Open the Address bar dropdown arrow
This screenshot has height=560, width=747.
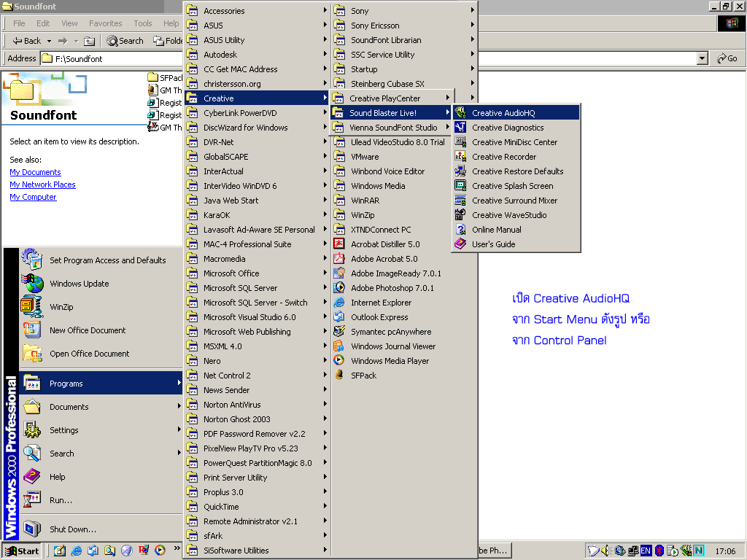(702, 58)
